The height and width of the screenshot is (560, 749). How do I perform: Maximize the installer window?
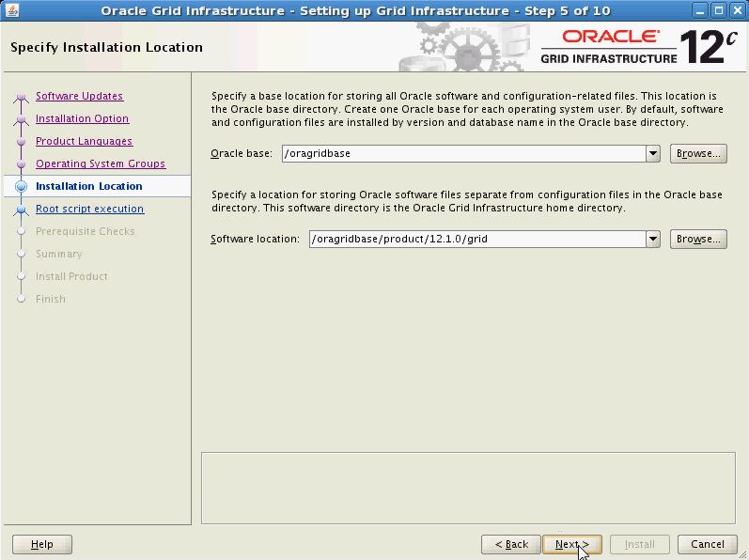click(718, 10)
